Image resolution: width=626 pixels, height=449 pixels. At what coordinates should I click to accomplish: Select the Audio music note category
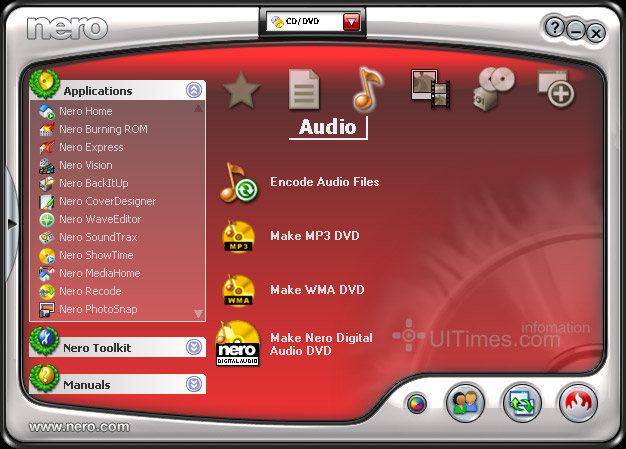367,89
